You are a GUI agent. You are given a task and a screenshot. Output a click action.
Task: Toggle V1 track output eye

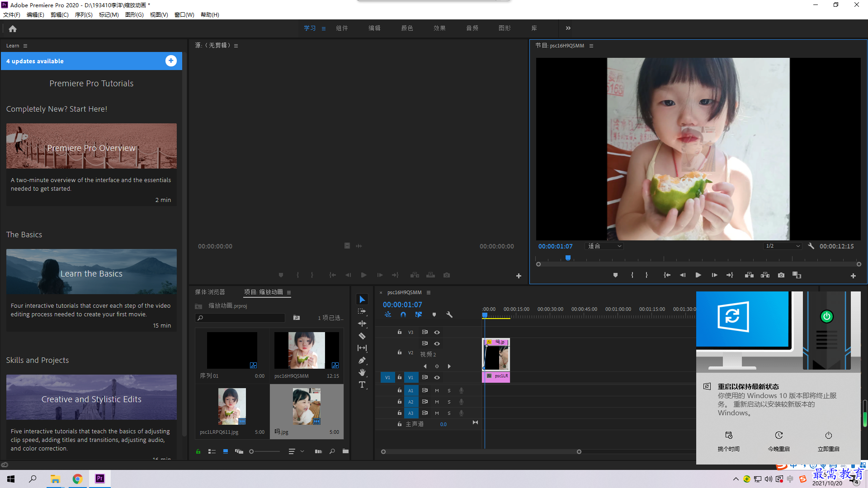click(437, 377)
